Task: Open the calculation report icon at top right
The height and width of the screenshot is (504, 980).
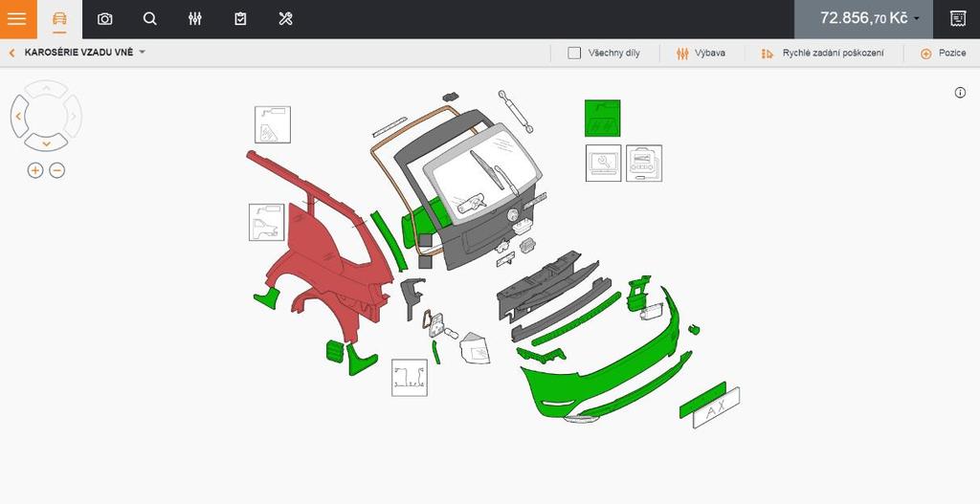Action: (957, 19)
